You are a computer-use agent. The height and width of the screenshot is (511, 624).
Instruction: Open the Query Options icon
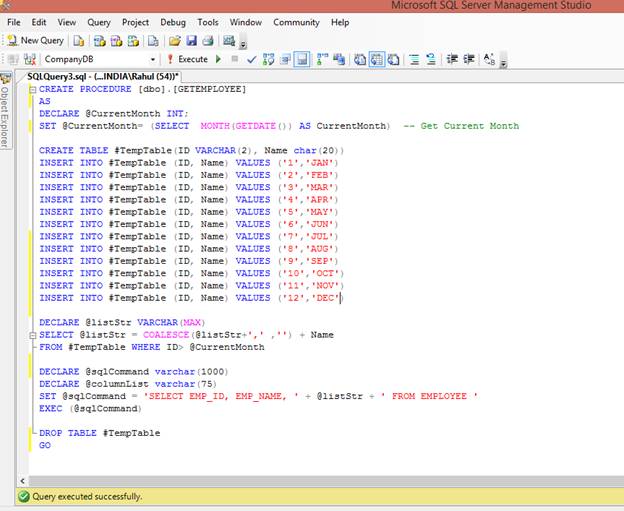click(x=285, y=59)
